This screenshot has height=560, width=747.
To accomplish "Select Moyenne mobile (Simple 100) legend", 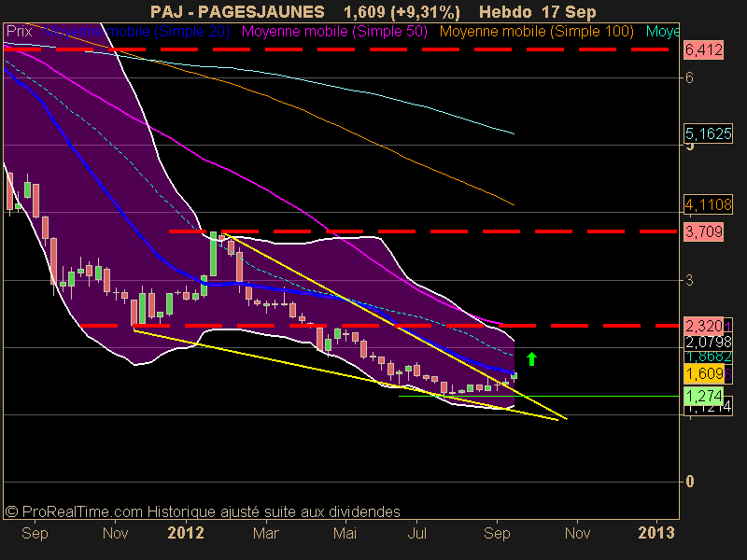I will point(536,32).
